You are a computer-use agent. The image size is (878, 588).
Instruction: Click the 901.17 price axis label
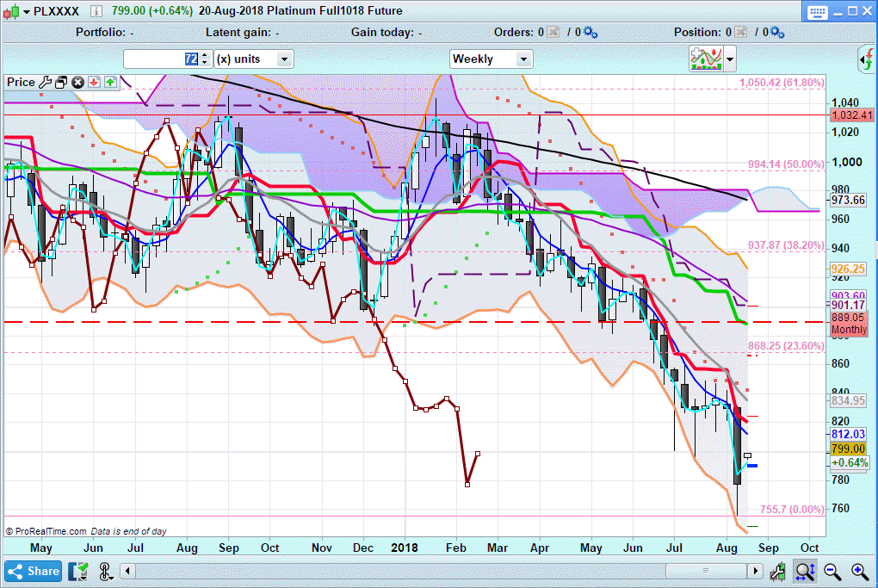click(848, 306)
